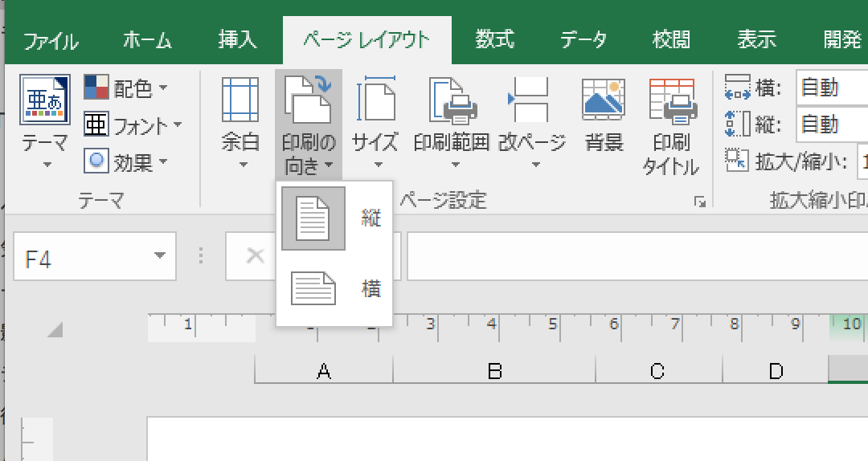Click the 印刷タイトル (Print Titles) icon
Image resolution: width=868 pixels, height=461 pixels.
click(x=671, y=100)
